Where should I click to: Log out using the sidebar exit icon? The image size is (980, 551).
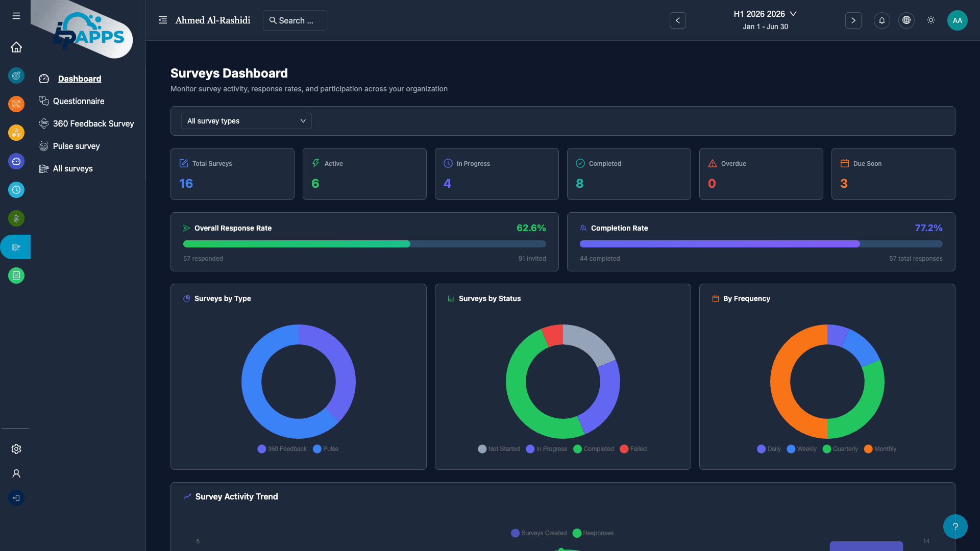coord(16,498)
